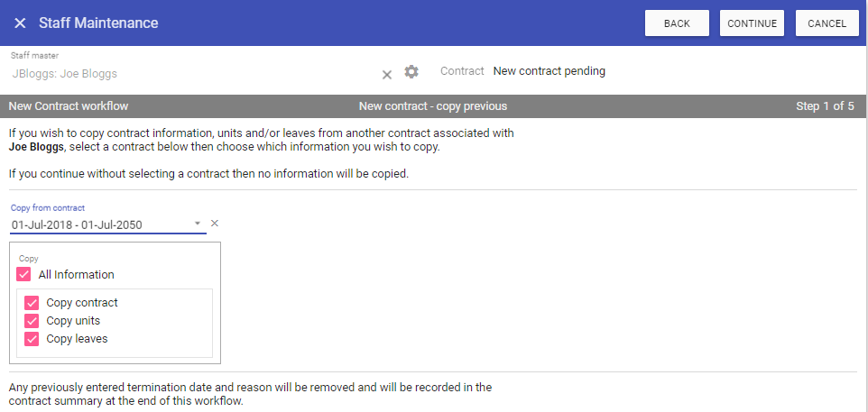Click the Staff Maintenance page title
Viewport: 868px width, 412px height.
pos(98,23)
